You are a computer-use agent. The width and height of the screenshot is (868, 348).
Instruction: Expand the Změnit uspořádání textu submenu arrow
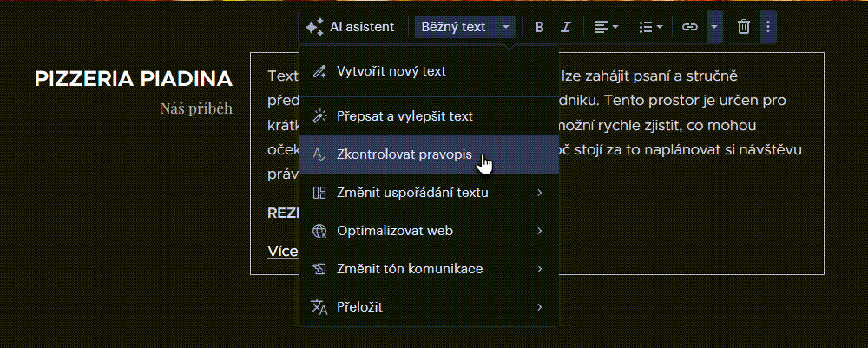[540, 193]
